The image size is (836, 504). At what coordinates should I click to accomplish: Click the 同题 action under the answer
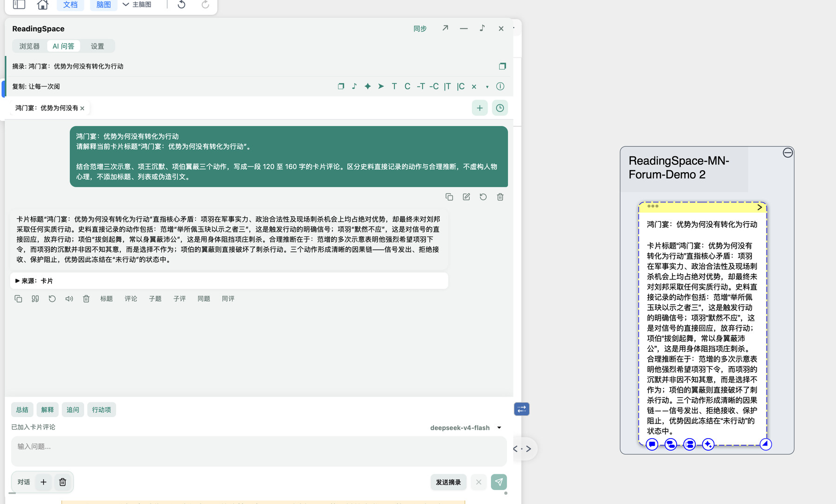[204, 299]
